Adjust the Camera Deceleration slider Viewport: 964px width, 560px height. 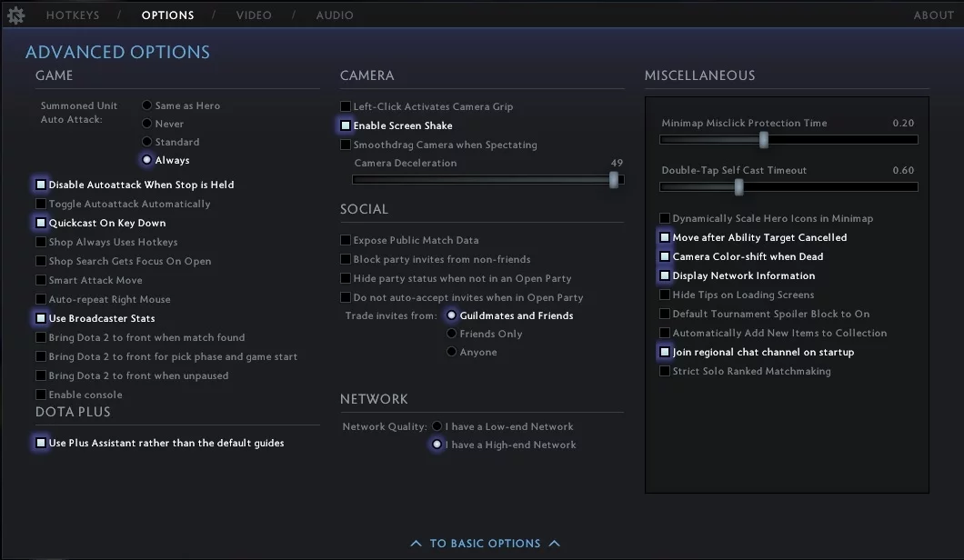click(x=614, y=180)
